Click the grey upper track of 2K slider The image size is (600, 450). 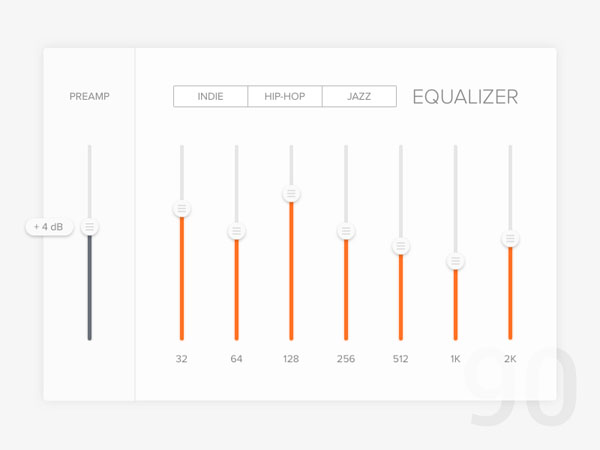(510, 188)
